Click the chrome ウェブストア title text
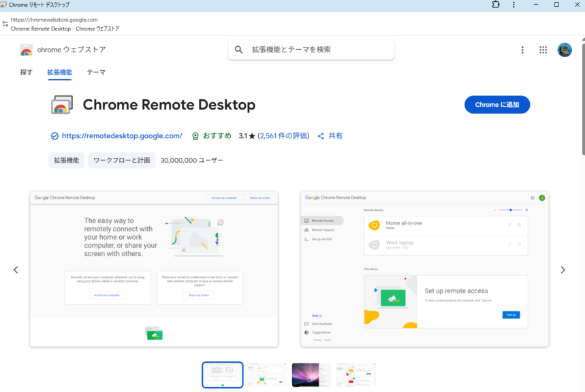This screenshot has height=392, width=585. 72,50
